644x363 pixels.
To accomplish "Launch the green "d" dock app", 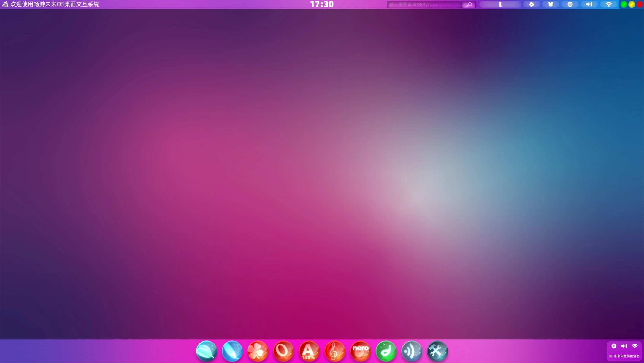I will pos(386,351).
